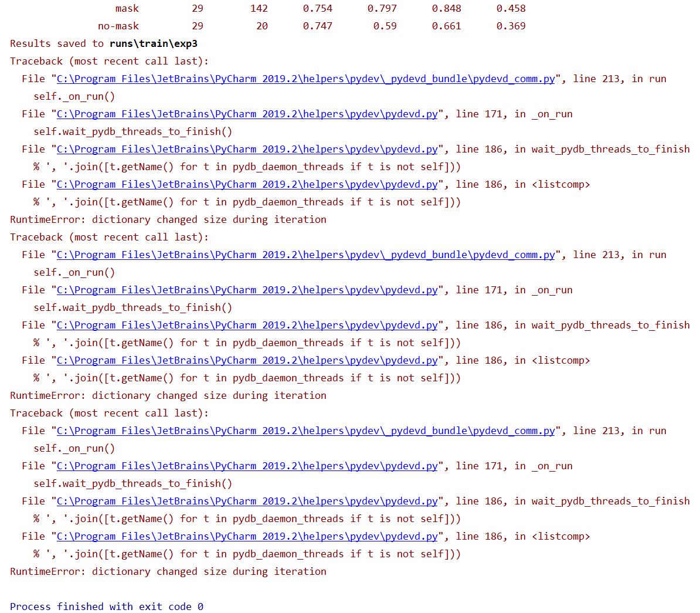The width and height of the screenshot is (700, 613).
Task: Open the <listcomp> pydevd.py link in first traceback
Action: tap(246, 184)
